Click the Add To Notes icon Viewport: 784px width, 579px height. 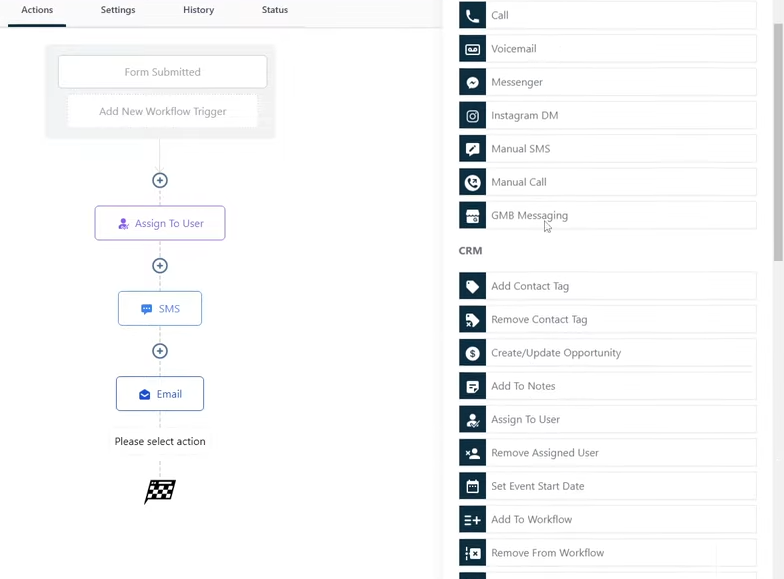(x=472, y=386)
